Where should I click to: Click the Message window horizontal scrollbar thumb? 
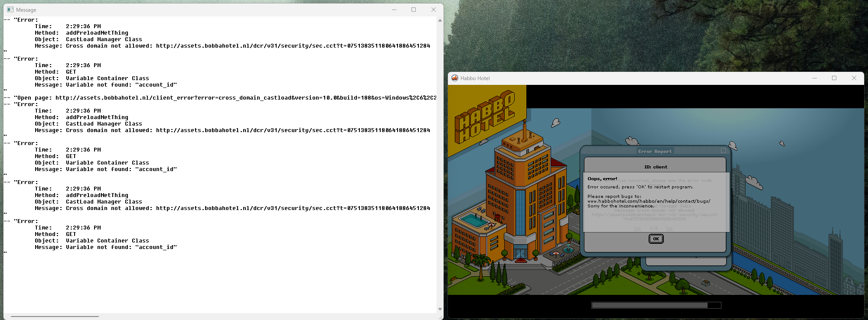click(x=55, y=317)
